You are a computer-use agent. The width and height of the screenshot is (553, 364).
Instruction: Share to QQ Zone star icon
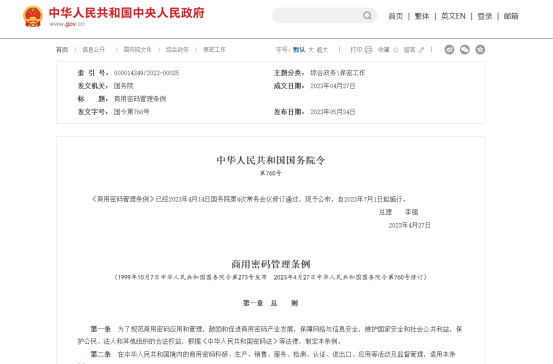point(480,50)
